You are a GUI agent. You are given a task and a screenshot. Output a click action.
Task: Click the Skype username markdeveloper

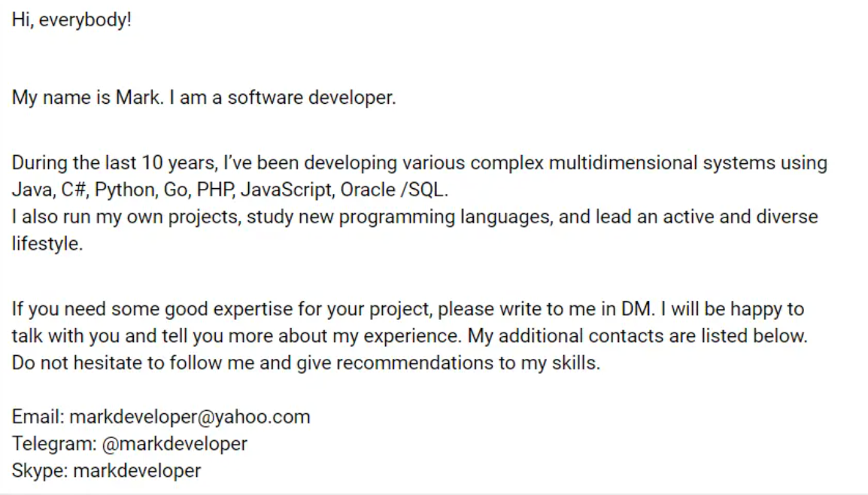pyautogui.click(x=138, y=471)
